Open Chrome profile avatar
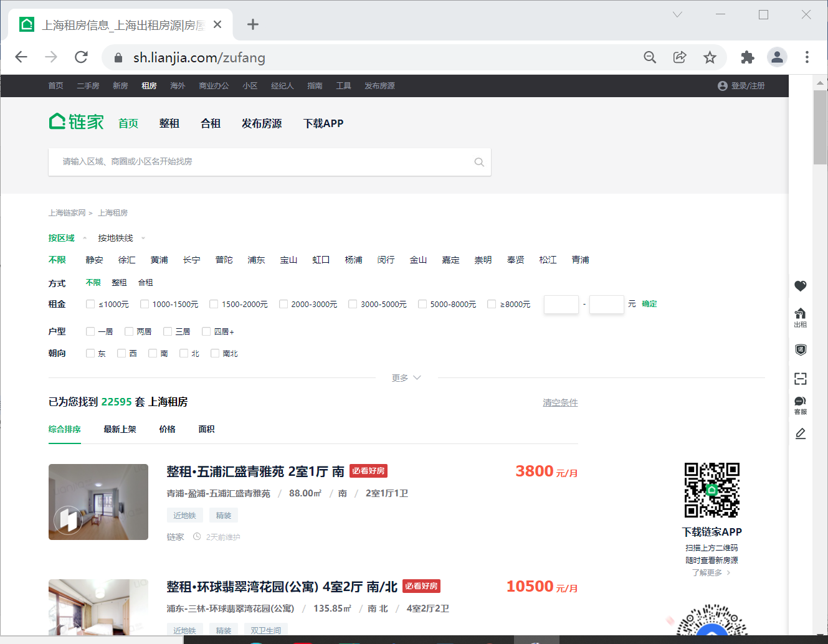 coord(777,57)
